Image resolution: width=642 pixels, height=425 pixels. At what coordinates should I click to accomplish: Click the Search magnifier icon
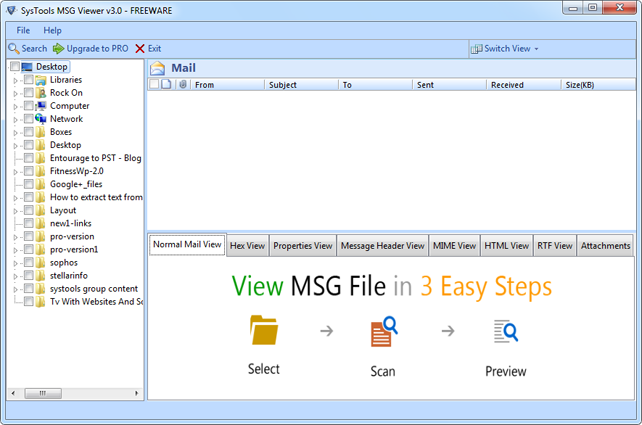click(x=14, y=49)
